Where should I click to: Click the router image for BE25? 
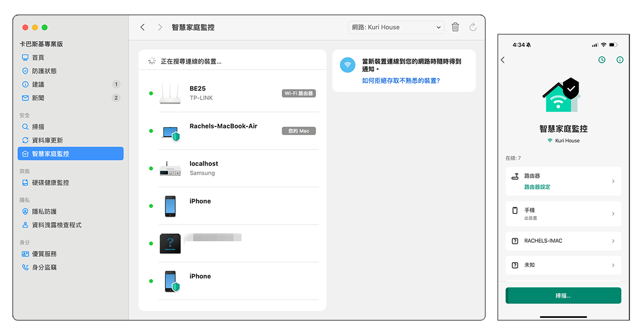click(170, 93)
